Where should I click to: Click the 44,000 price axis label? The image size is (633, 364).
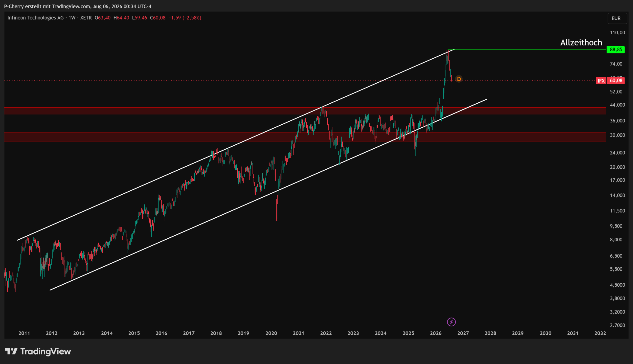[617, 105]
